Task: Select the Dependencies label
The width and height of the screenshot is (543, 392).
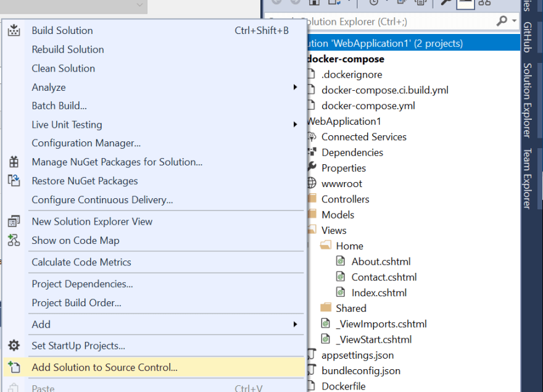Action: 352,152
